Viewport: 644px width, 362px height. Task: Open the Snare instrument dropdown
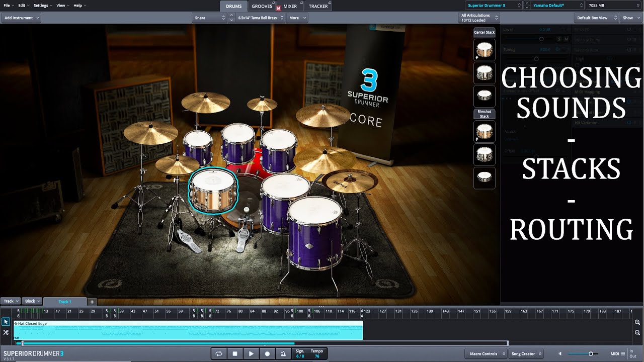coord(210,18)
